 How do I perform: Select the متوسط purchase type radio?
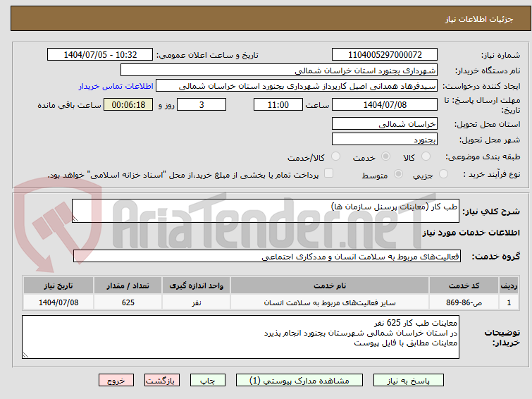[x=398, y=174]
